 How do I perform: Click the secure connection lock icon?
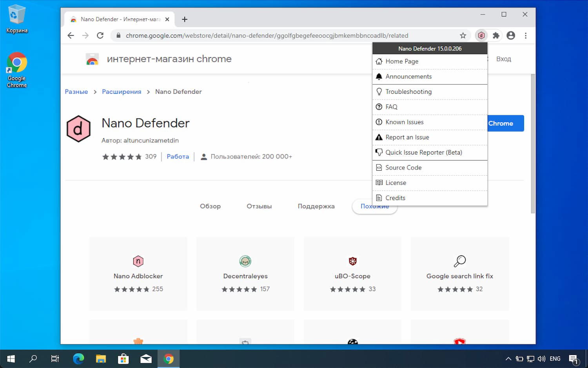pyautogui.click(x=118, y=35)
